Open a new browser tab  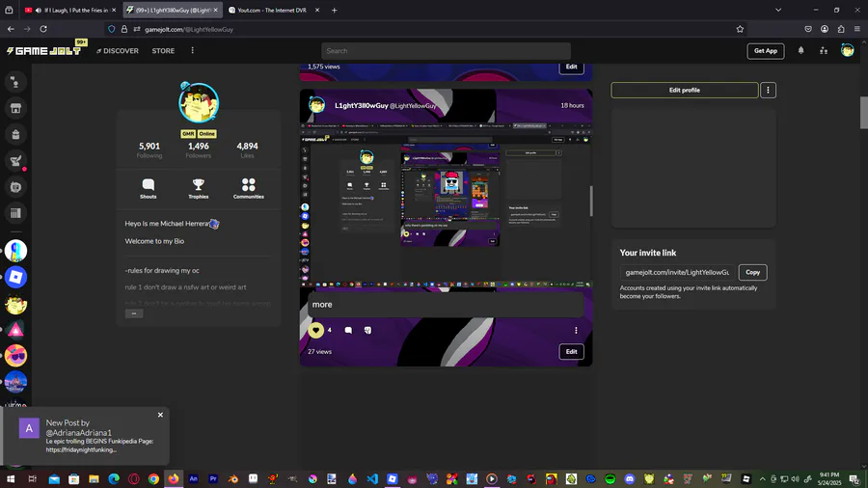coord(334,10)
